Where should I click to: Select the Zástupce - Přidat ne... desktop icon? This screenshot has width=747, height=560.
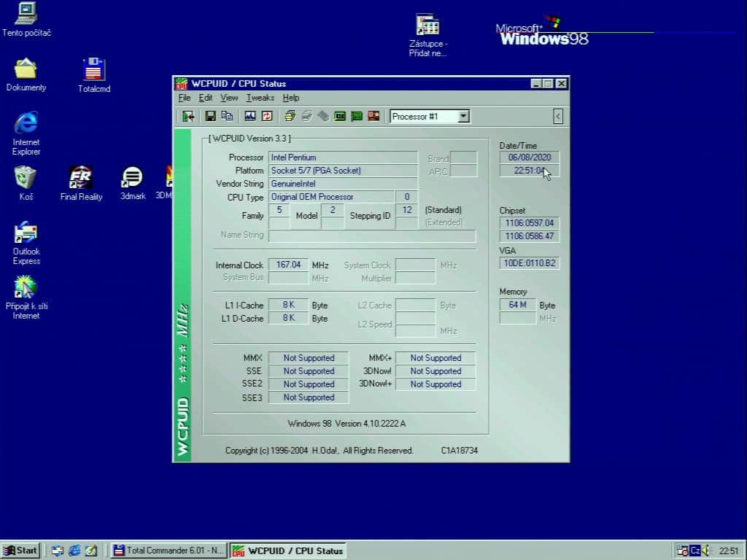click(x=427, y=36)
